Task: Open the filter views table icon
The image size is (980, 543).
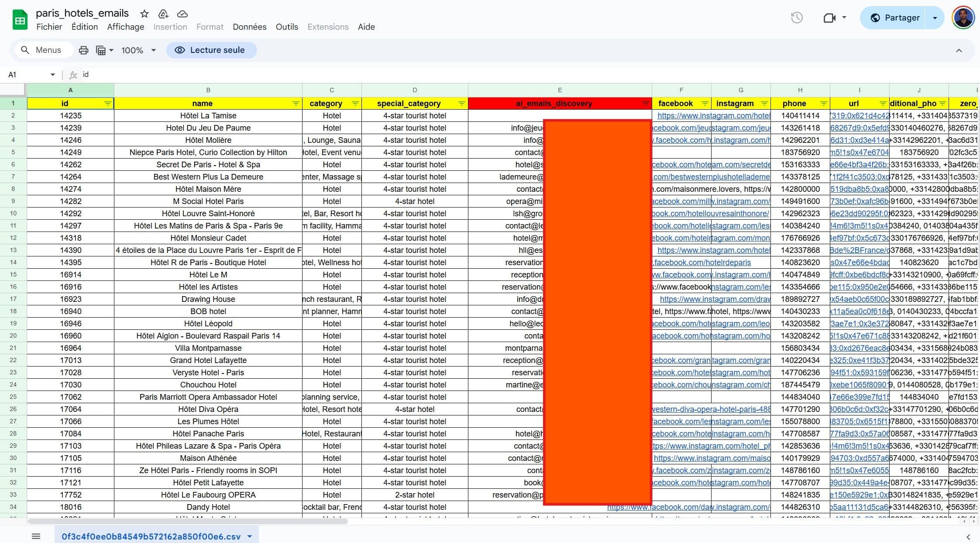Action: click(x=101, y=50)
